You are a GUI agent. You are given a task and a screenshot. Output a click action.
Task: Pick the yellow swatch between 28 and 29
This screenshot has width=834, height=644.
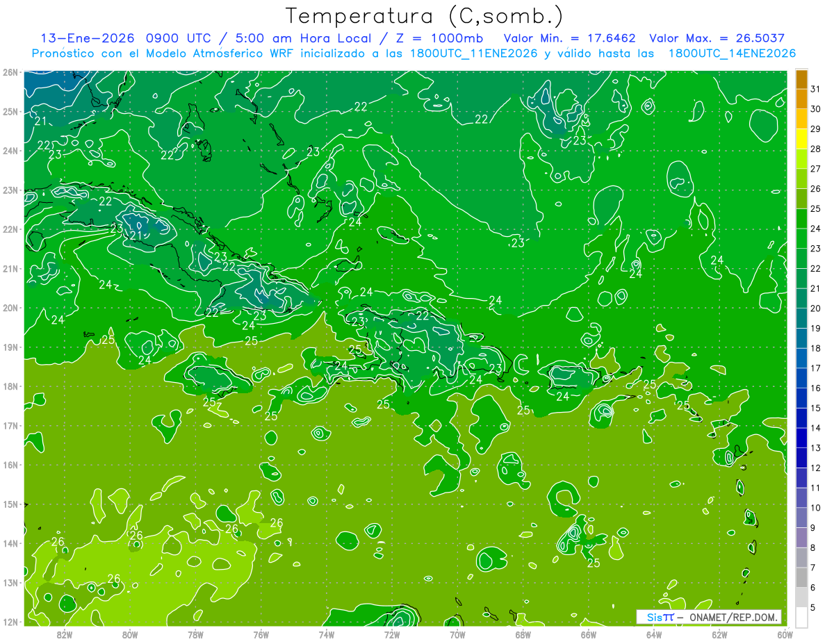[801, 139]
